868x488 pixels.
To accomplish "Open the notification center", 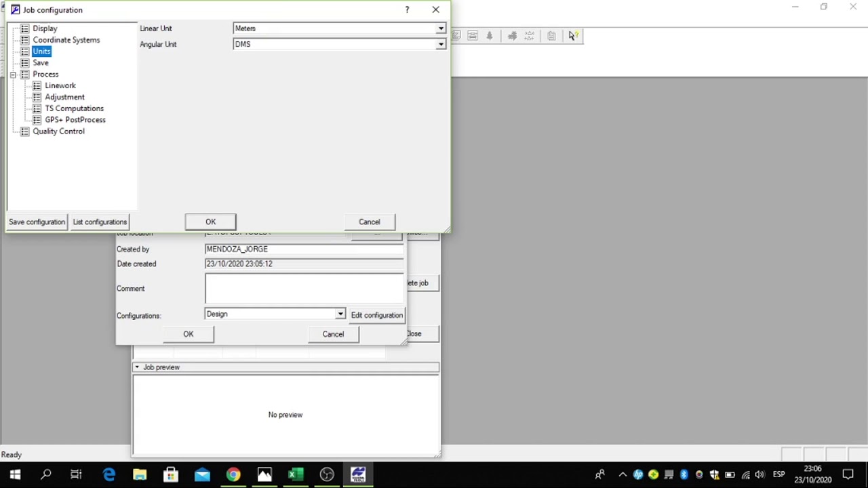I will tap(848, 474).
